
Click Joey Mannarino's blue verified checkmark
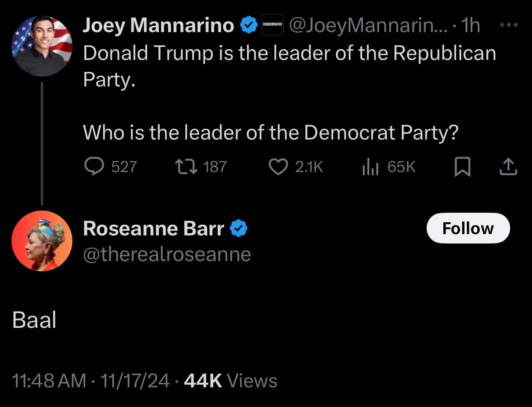pyautogui.click(x=248, y=26)
